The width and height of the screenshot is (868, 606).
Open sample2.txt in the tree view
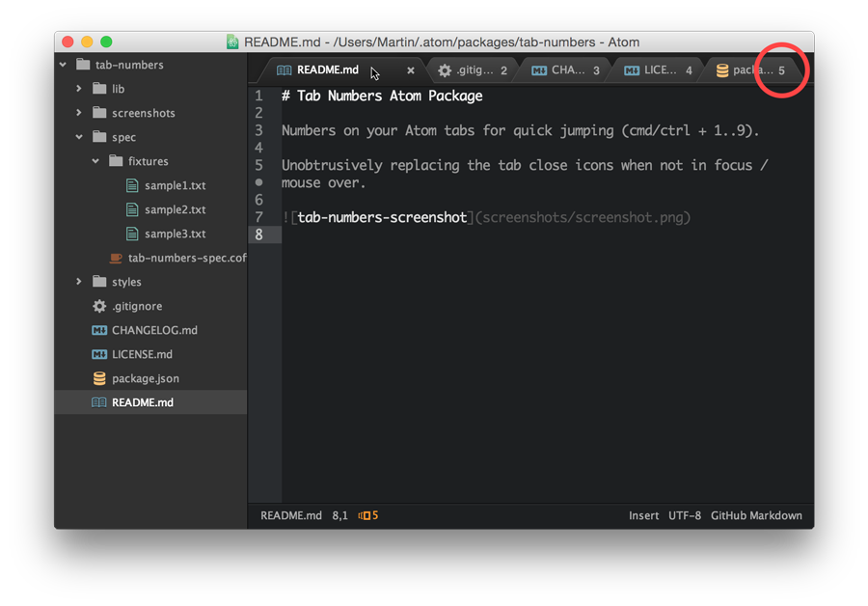pyautogui.click(x=175, y=210)
